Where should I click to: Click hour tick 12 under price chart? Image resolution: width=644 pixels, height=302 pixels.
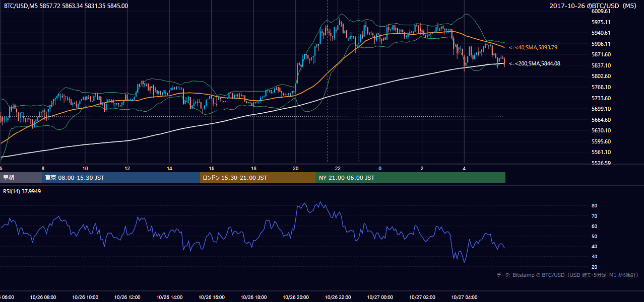click(127, 169)
